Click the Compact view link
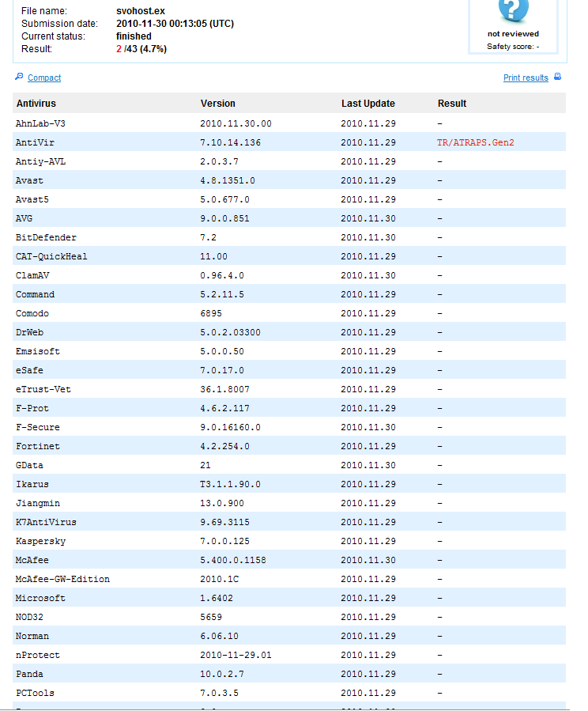The height and width of the screenshot is (711, 588). 44,78
